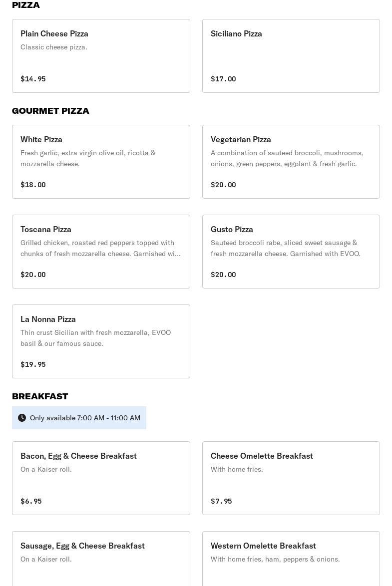Select Toscana Pizza from Gourmet Pizza
392x586 pixels.
click(101, 252)
